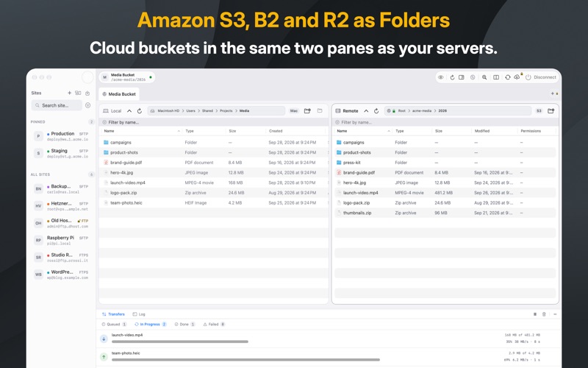The width and height of the screenshot is (588, 368).
Task: Click the S3 badge in Remote pane
Action: pos(539,111)
